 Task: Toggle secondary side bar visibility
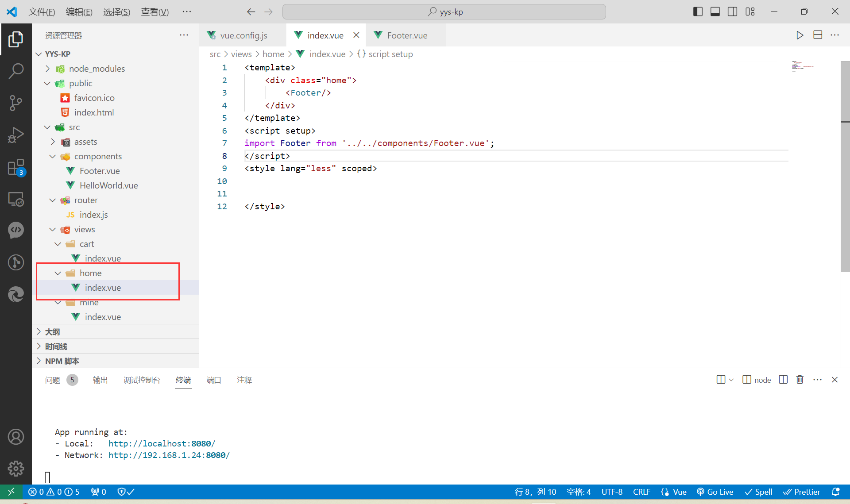(732, 12)
